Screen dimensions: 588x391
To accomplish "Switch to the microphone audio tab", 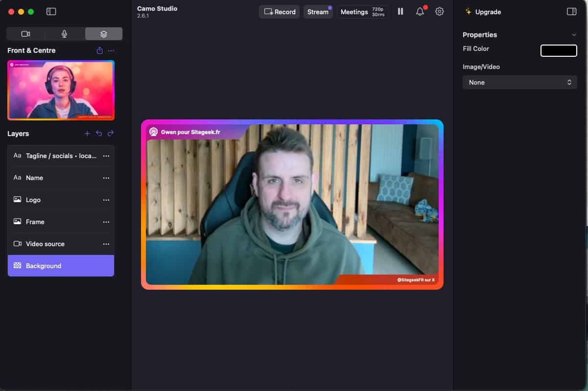I will coord(64,34).
